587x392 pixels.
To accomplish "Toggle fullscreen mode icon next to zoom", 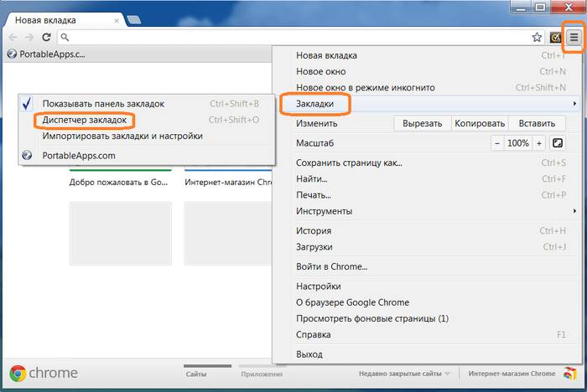I will 557,143.
